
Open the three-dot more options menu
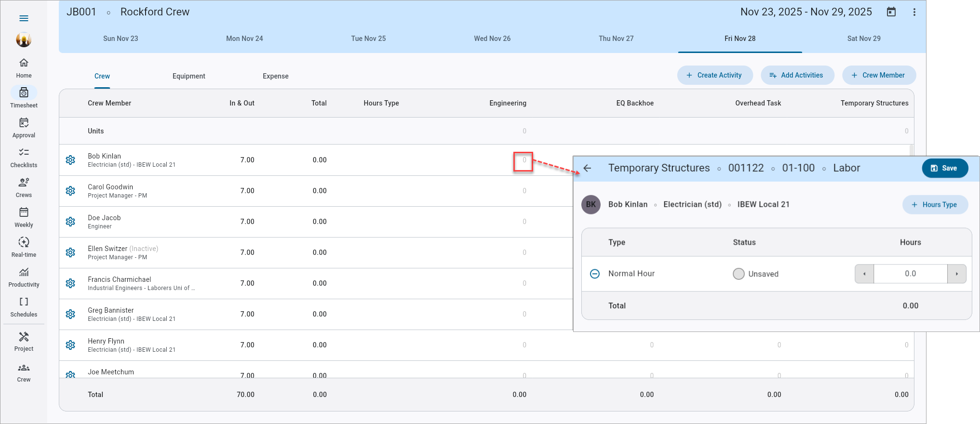click(914, 12)
